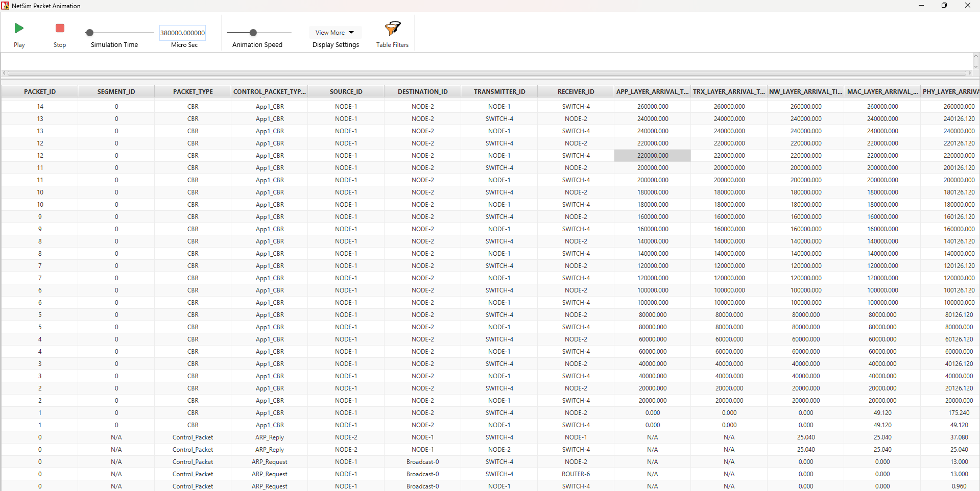This screenshot has height=491, width=980.
Task: Click the simulation time Micro Sec input field
Action: tap(182, 33)
